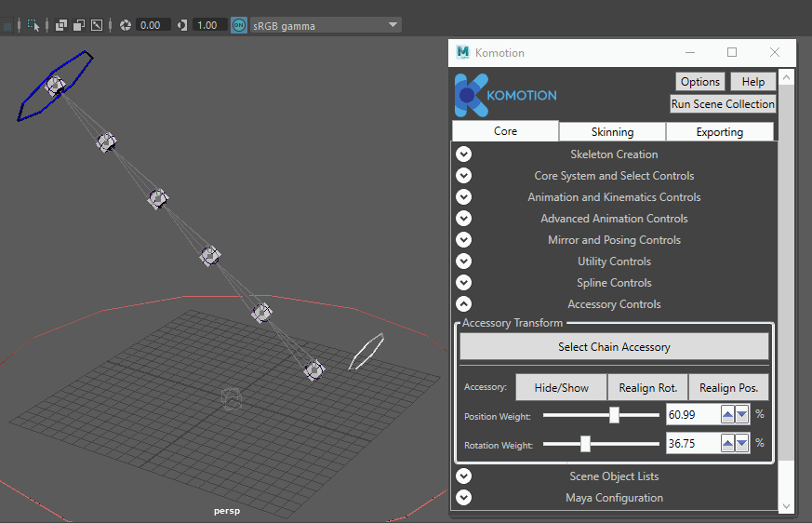
Task: Open the Exporting tab
Action: (x=719, y=131)
